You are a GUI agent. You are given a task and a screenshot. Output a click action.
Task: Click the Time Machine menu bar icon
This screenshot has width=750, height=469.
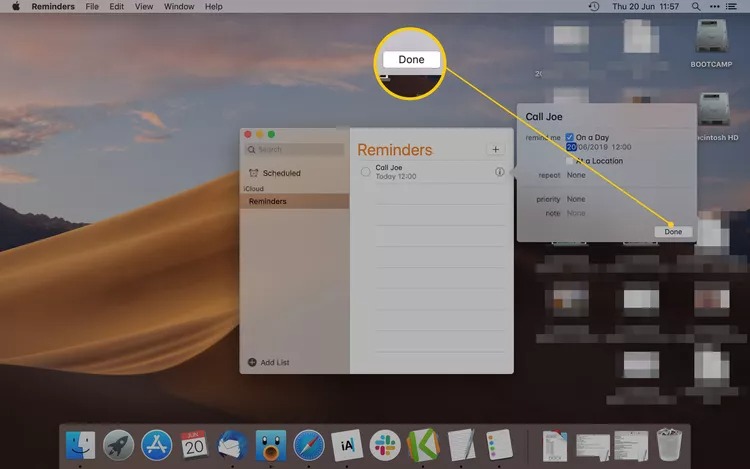coord(594,7)
